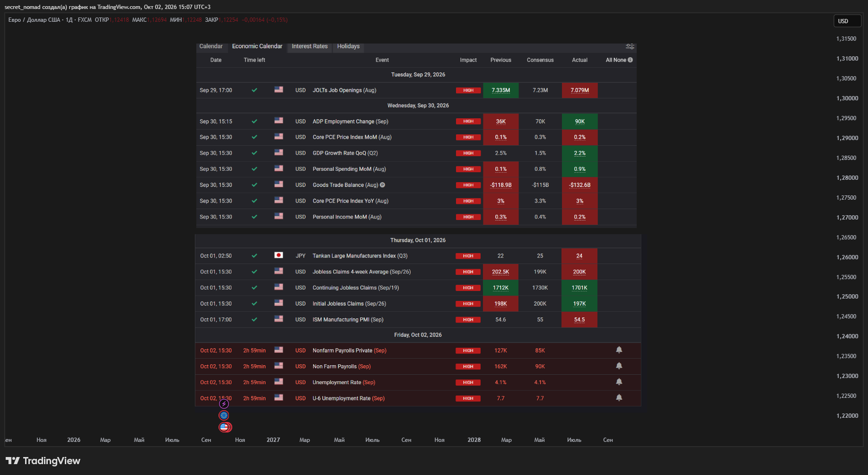Image resolution: width=868 pixels, height=475 pixels.
Task: Click info icon beside Goods Trade Balance
Action: pyautogui.click(x=382, y=185)
